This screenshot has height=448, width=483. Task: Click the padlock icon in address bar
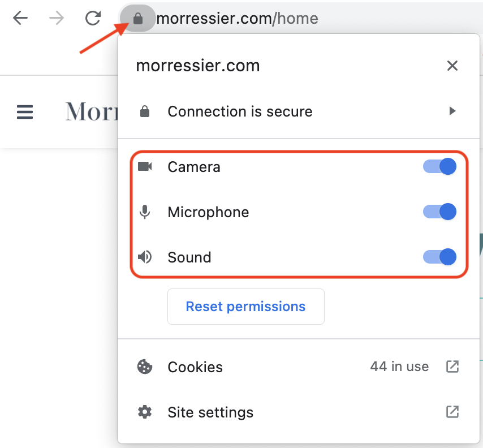click(137, 19)
